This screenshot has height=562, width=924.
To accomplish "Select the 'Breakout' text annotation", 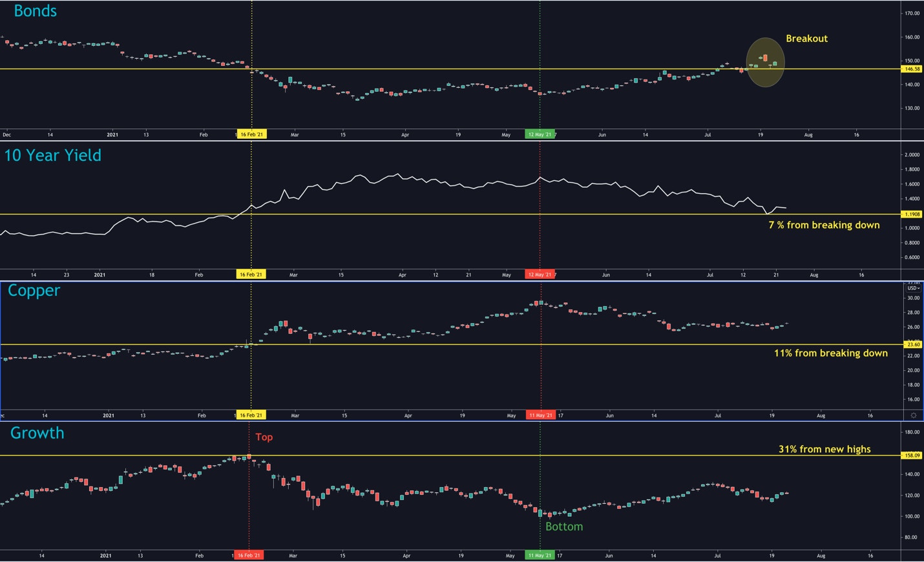I will (x=806, y=39).
